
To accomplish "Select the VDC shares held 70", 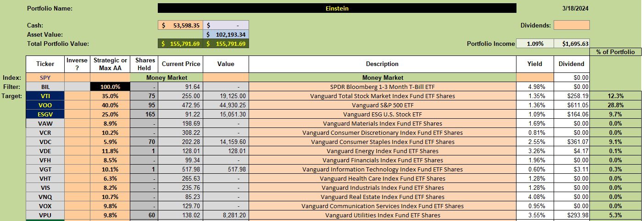I will [144, 142].
